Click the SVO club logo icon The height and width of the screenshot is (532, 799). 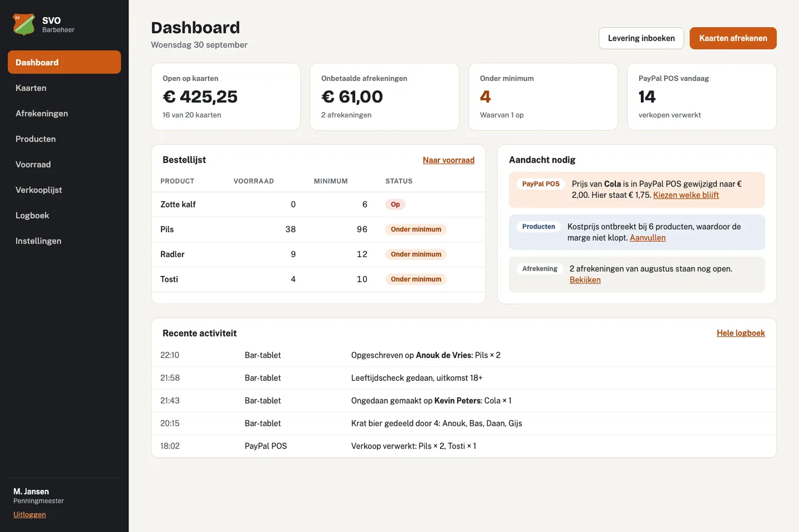24,25
